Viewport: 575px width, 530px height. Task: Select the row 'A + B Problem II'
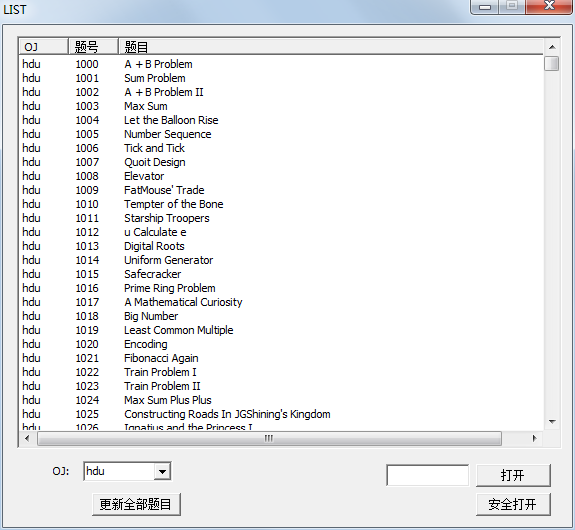[281, 92]
